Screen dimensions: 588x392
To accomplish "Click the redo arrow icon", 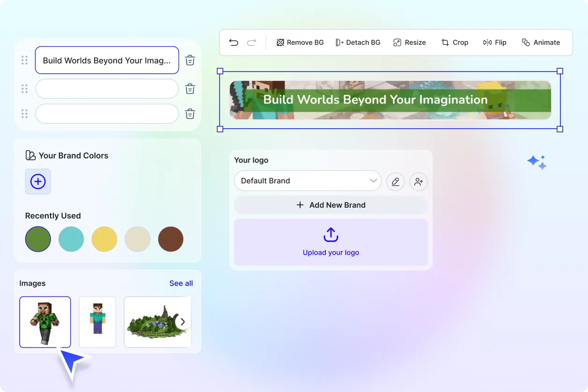I will click(251, 43).
